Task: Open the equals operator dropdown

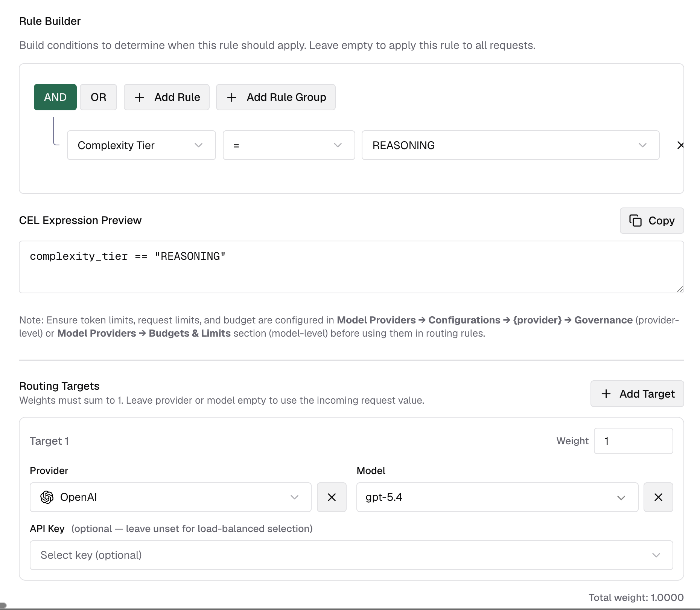Action: 289,145
